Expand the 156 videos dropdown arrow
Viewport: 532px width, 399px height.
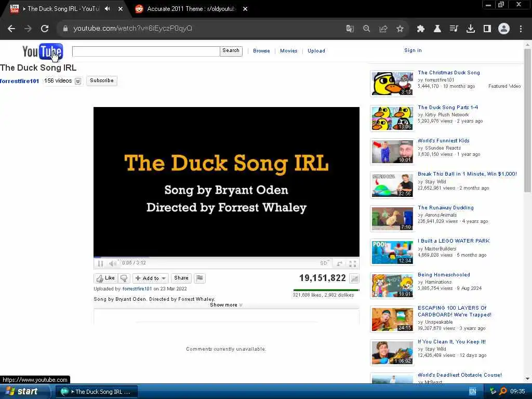[78, 81]
